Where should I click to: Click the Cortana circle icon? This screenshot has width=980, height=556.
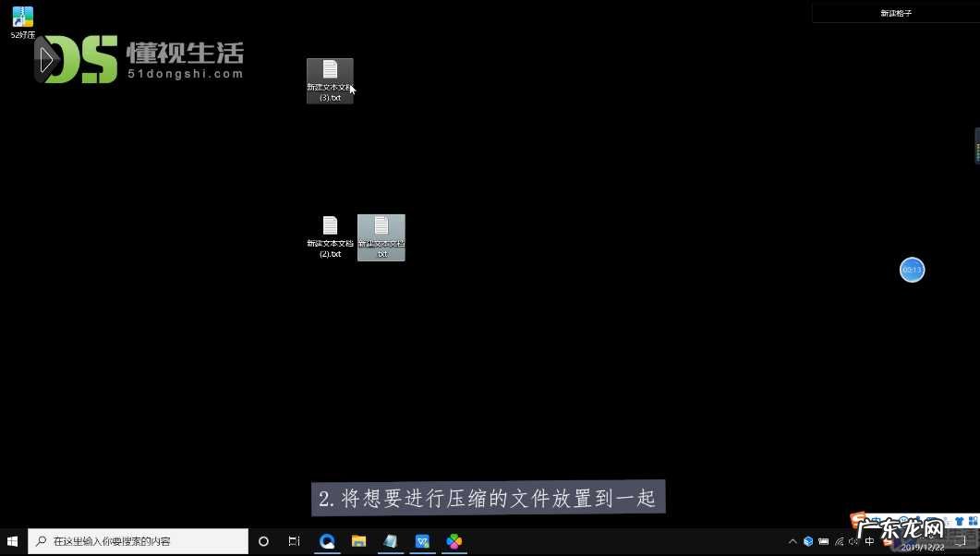(x=263, y=541)
